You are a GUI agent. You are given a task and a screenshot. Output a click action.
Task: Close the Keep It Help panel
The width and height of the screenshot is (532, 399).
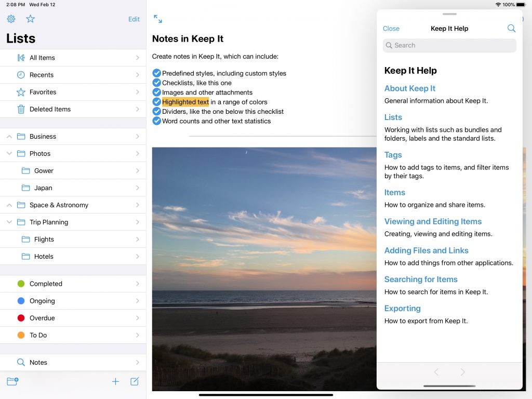point(391,29)
